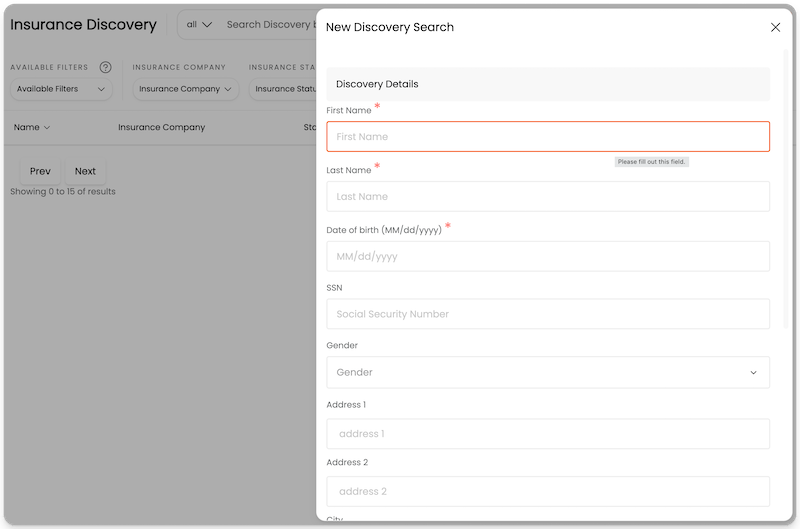Open the Insurance Company filter dropdown
800x529 pixels.
(x=186, y=89)
